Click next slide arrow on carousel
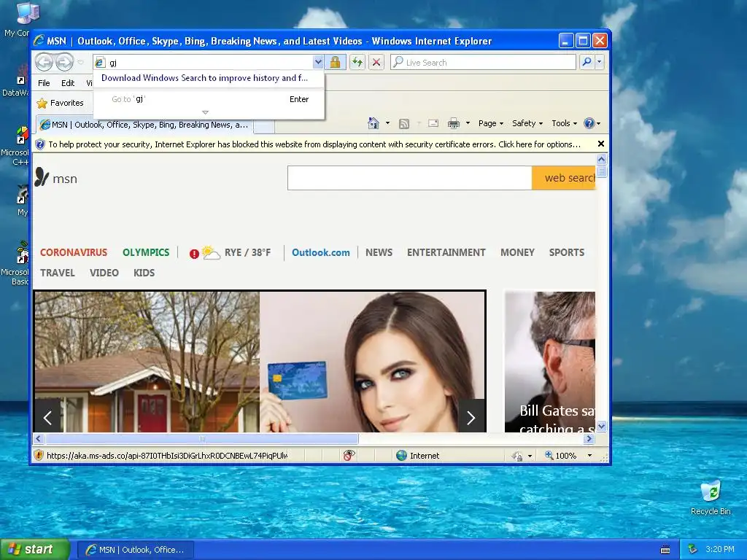The width and height of the screenshot is (747, 560). (x=471, y=418)
